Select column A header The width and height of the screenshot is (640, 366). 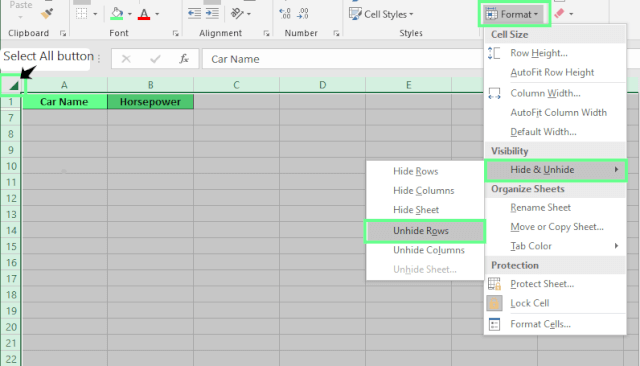pos(64,85)
